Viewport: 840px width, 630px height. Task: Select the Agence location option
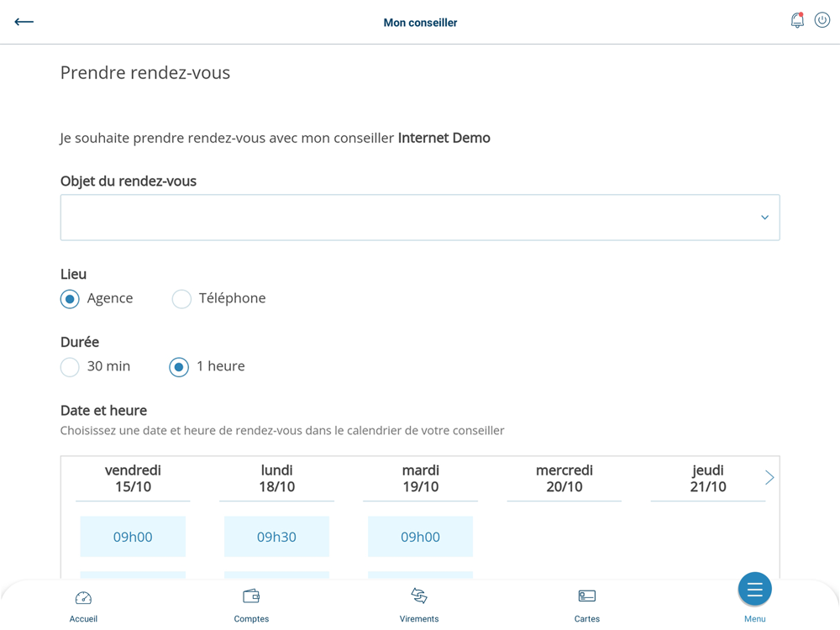(71, 299)
